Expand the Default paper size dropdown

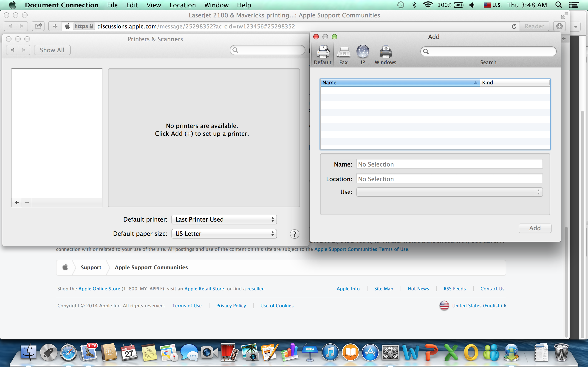tap(224, 234)
